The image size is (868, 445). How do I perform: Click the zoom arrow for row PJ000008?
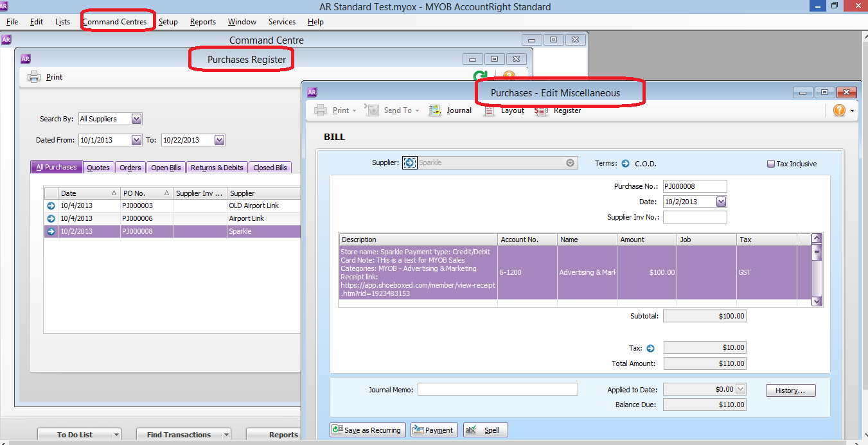(x=51, y=231)
